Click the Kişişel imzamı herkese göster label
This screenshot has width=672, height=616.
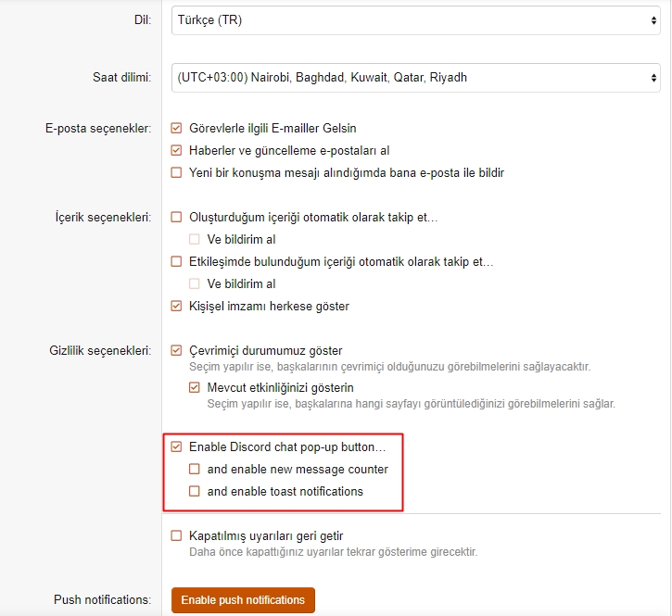[269, 306]
